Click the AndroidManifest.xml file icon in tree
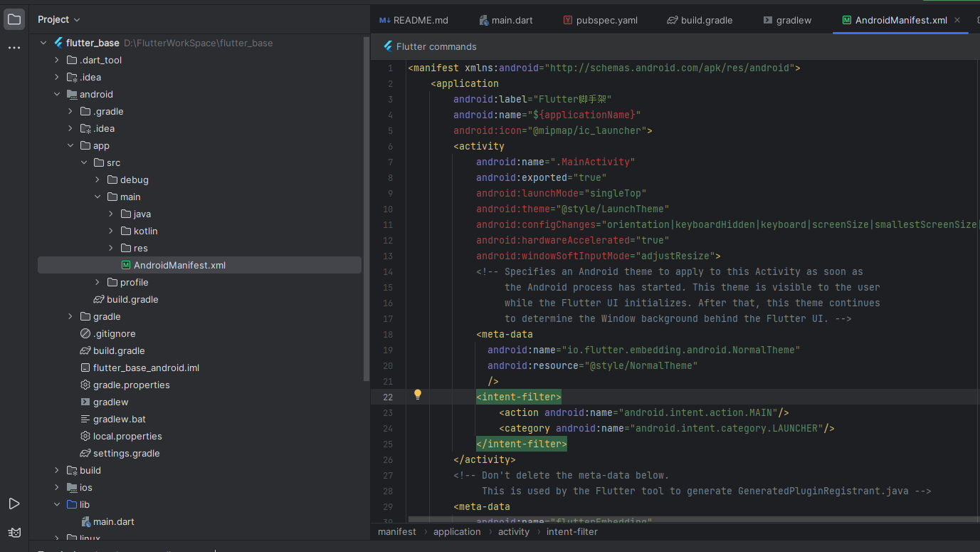Screen dimensions: 980x552 click(126, 265)
